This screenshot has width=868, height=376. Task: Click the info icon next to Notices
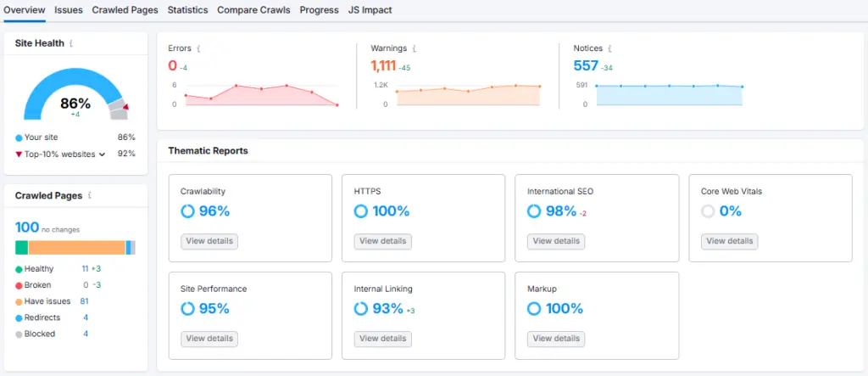(610, 48)
